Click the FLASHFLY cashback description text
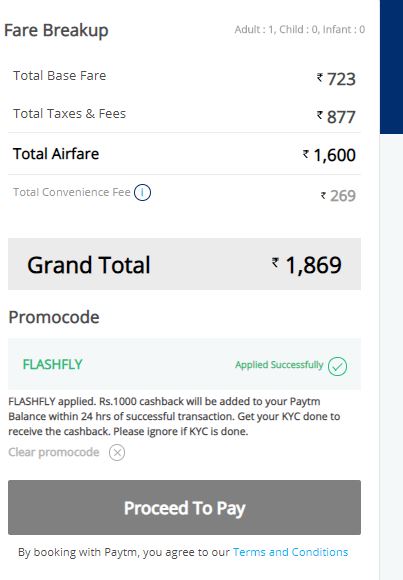 [x=174, y=417]
